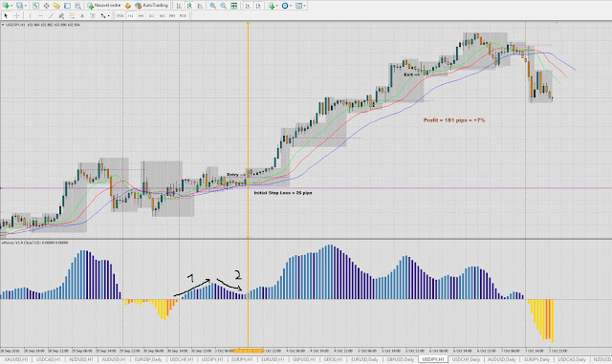Image resolution: width=612 pixels, height=364 pixels.
Task: Select the orange vertical line time label
Action: point(249,351)
